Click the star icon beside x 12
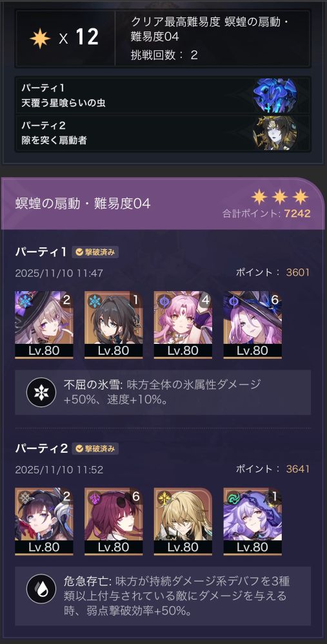The image size is (327, 644). point(40,38)
